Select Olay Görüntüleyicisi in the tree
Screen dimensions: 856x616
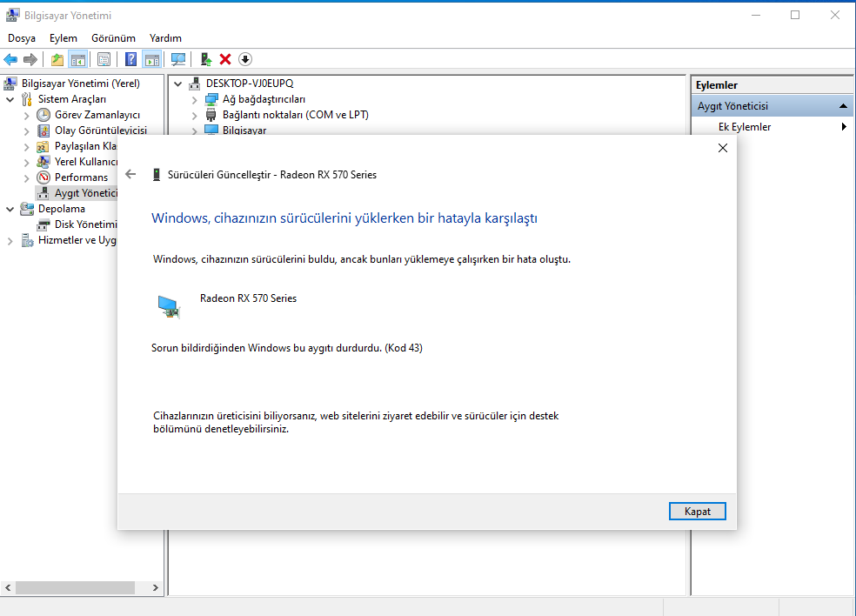click(101, 131)
